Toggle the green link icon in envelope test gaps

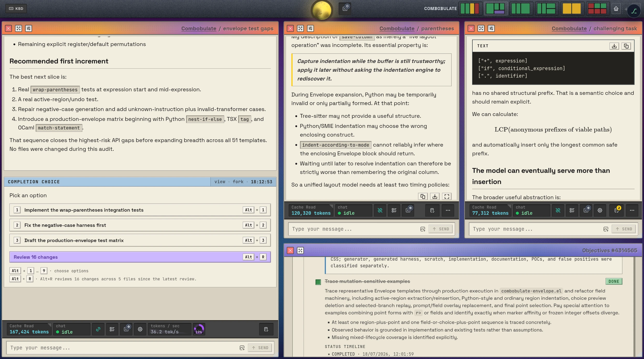pos(98,329)
